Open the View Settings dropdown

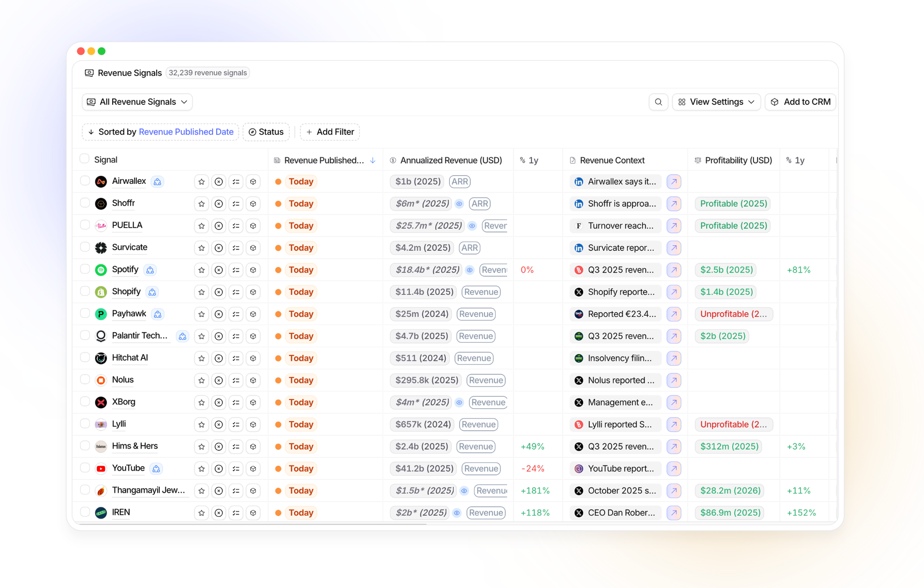point(716,102)
